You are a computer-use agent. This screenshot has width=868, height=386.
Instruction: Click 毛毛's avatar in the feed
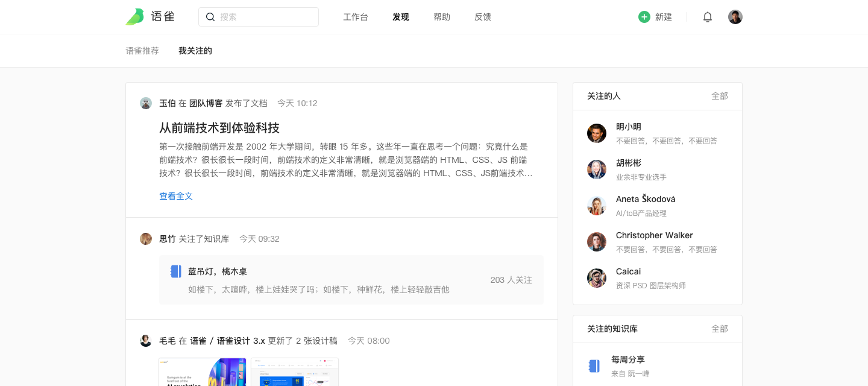[x=146, y=341]
